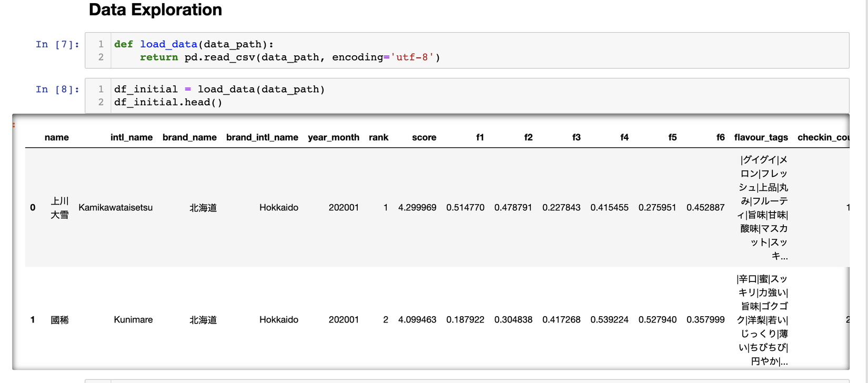Viewport: 868px width, 383px height.
Task: Select row index 0 in the dataframe
Action: (33, 208)
